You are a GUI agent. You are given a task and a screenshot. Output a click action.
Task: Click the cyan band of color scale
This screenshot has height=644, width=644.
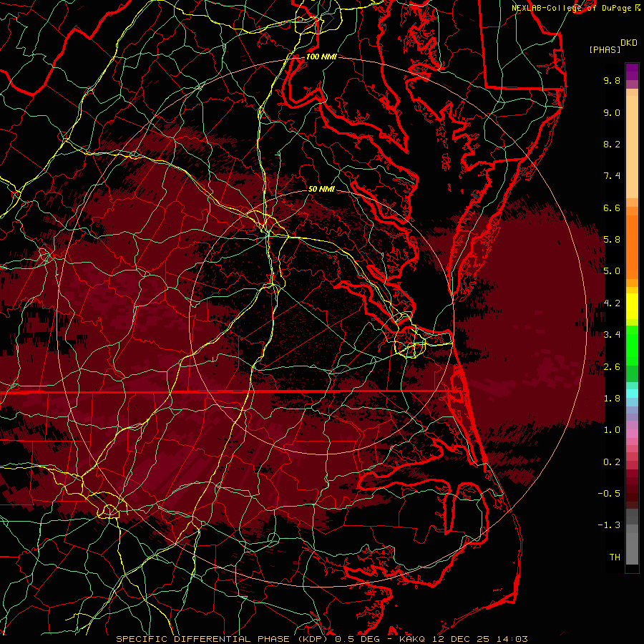click(x=632, y=394)
